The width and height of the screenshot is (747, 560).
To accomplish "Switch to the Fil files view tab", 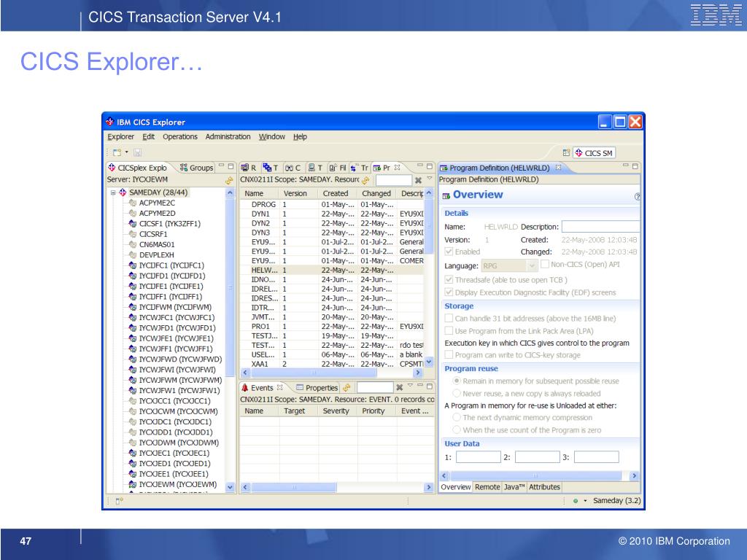I will click(x=338, y=168).
